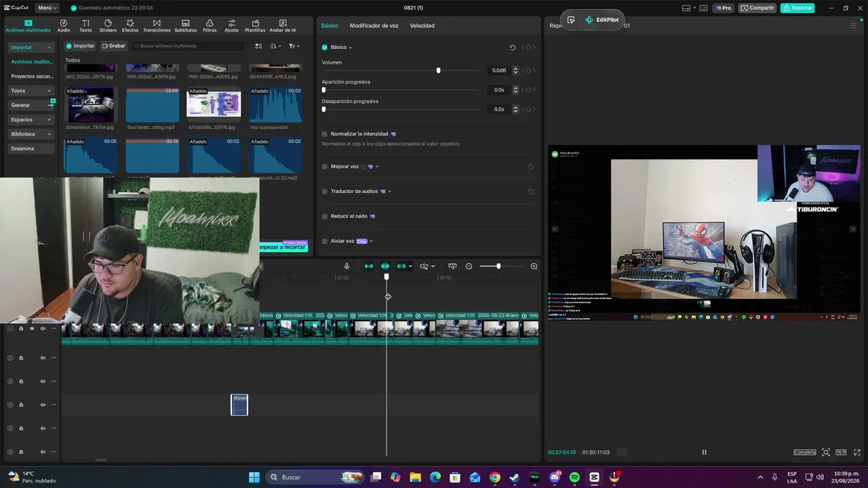Click the Pro button
Screen dimensions: 868x488
tap(724, 8)
